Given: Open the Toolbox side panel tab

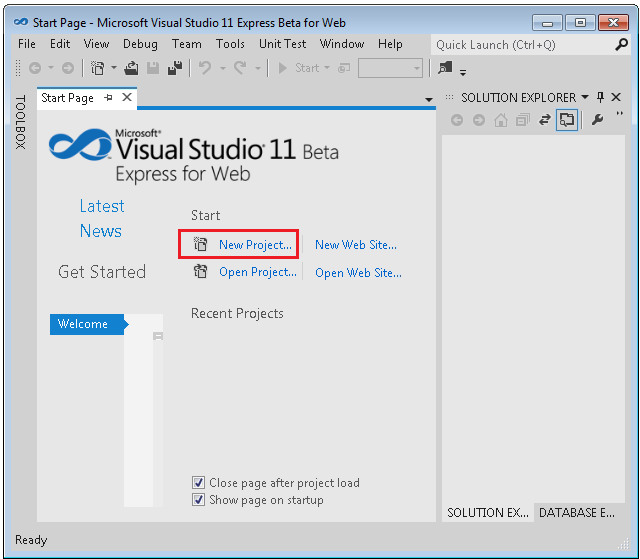Looking at the screenshot, I should (21, 122).
